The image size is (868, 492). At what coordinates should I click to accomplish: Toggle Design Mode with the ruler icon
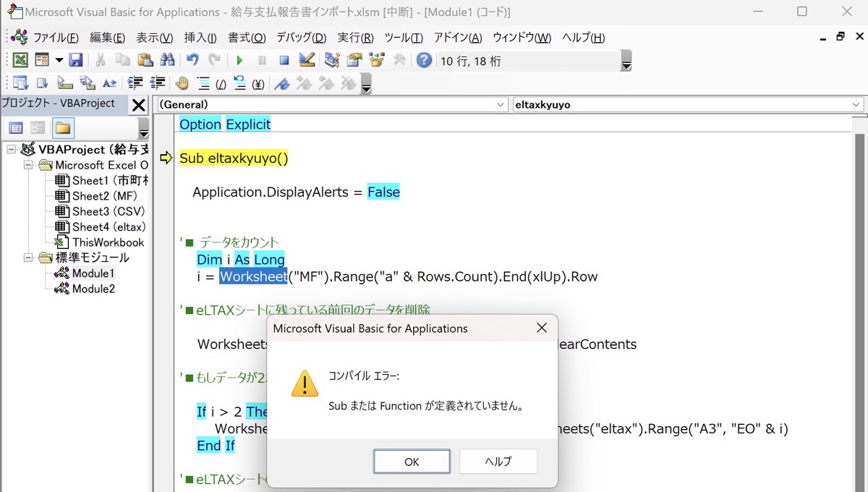click(307, 60)
